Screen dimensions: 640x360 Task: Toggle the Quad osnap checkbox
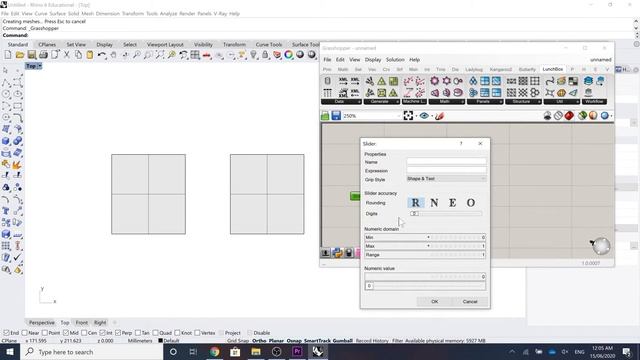155,333
